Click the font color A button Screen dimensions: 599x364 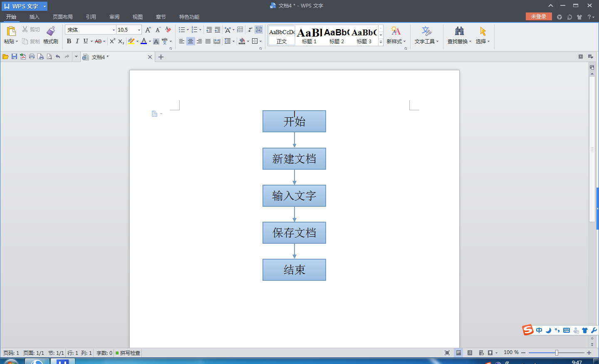coord(144,41)
